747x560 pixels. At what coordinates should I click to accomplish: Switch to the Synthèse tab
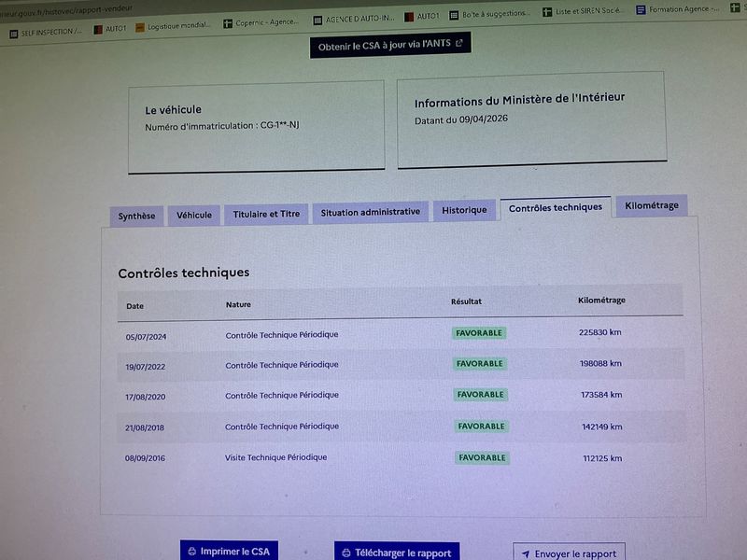click(x=136, y=217)
